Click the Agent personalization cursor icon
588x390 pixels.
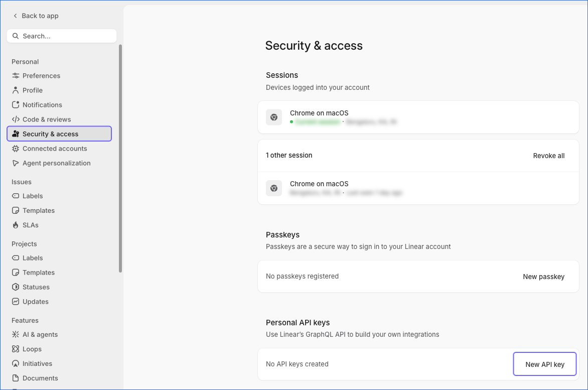[x=16, y=163]
